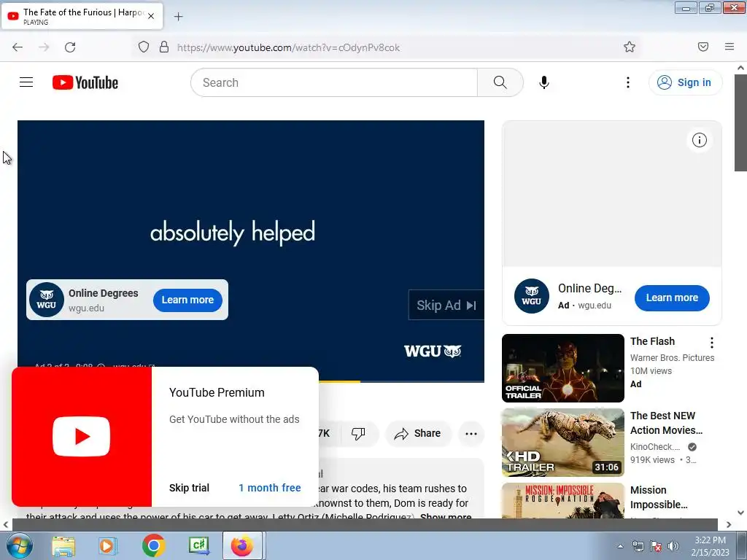Click Learn more in the sidebar ad
Viewport: 747px width, 560px height.
click(x=672, y=297)
